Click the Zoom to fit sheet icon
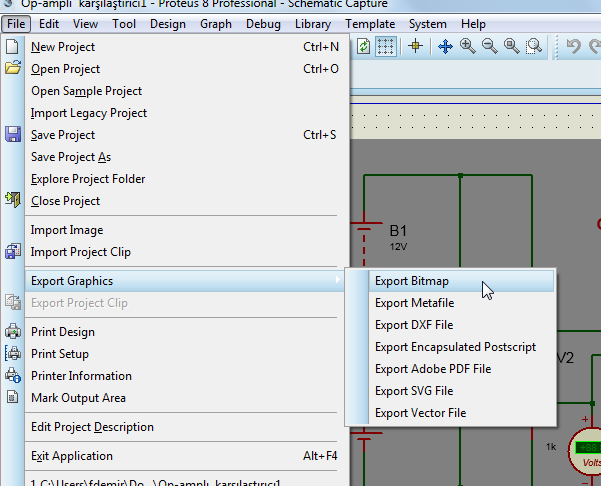 (x=512, y=46)
